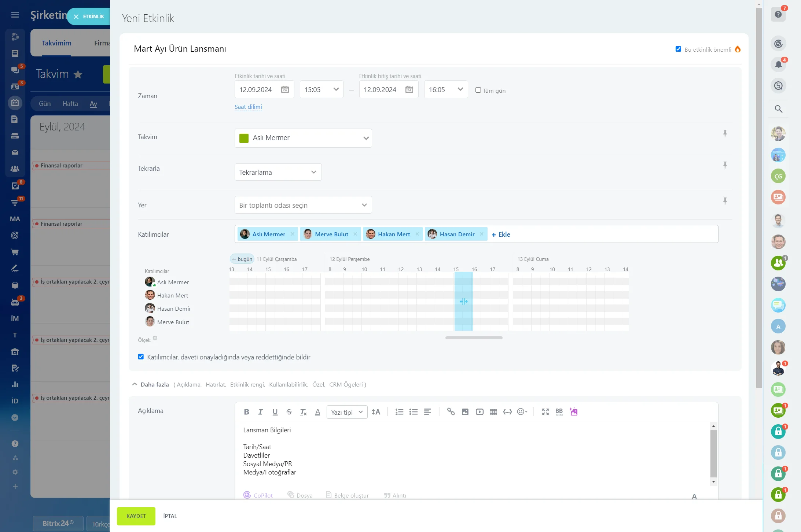This screenshot has height=532, width=801.
Task: Toggle fullscreen editor mode icon
Action: click(545, 412)
